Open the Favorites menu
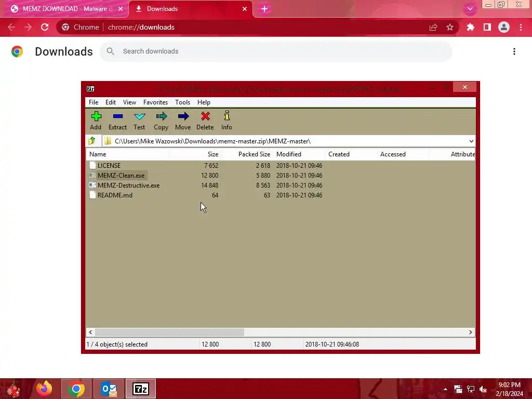Screen dimensions: 532x399 point(155,102)
